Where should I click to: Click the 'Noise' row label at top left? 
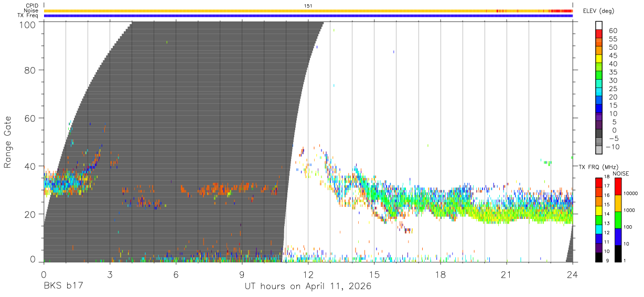point(31,10)
